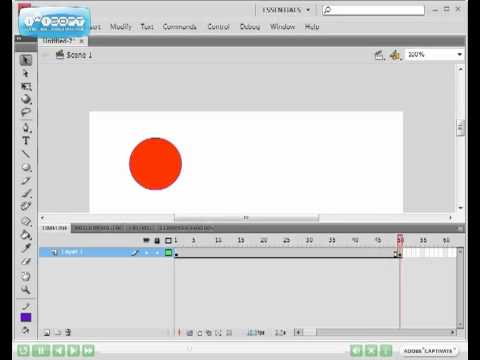This screenshot has width=480, height=360.
Task: Select the Pencil tool
Action: click(x=26, y=181)
